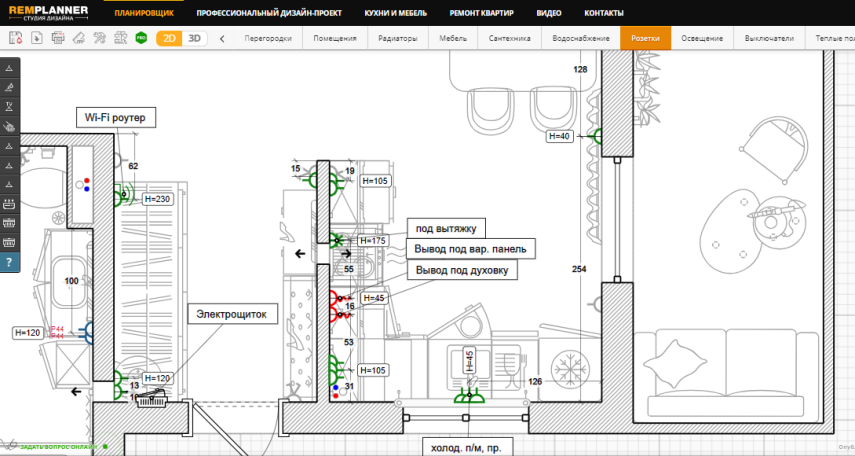Click the help question mark button
855x456 pixels.
click(9, 262)
